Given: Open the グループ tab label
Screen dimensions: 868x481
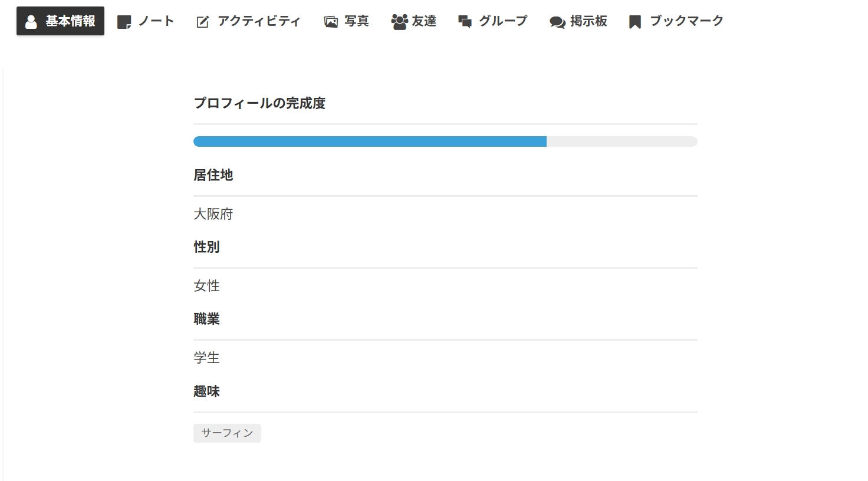Looking at the screenshot, I should [503, 21].
